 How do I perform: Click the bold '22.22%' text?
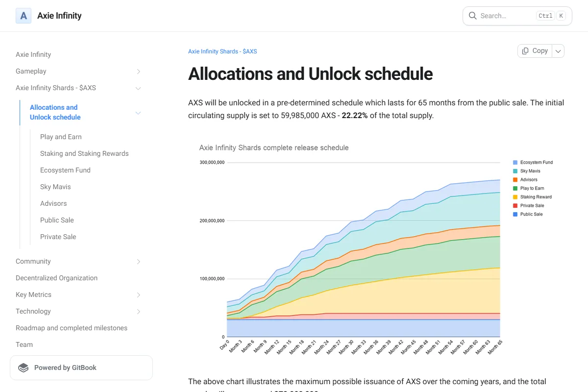coord(355,116)
